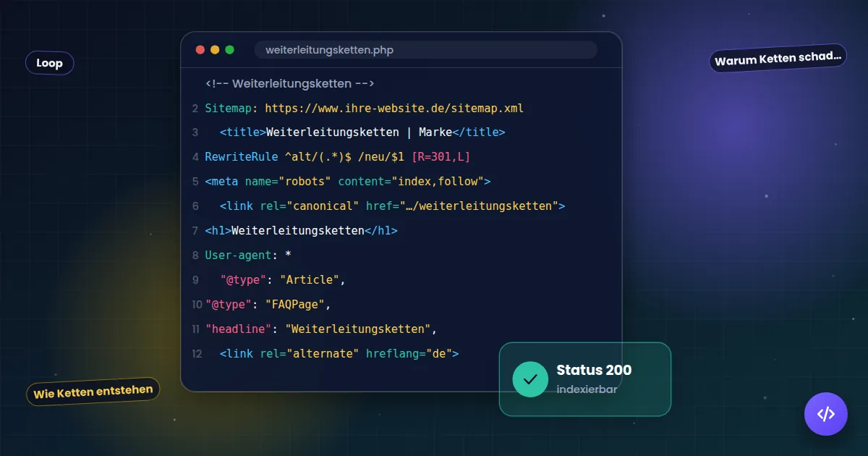Click the Status 200 indexierbar card
This screenshot has width=868, height=456.
tap(585, 379)
